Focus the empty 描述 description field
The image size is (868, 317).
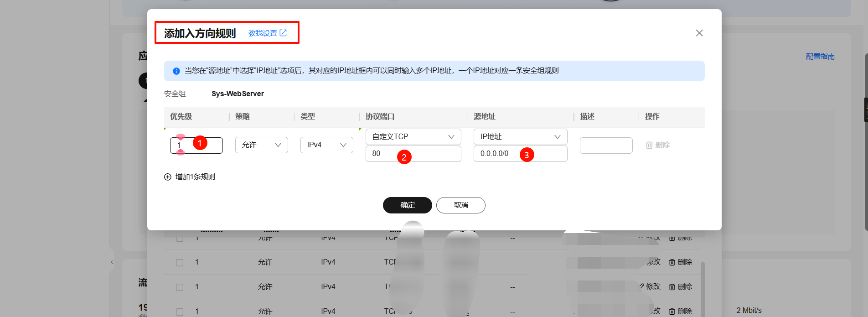[x=606, y=146]
